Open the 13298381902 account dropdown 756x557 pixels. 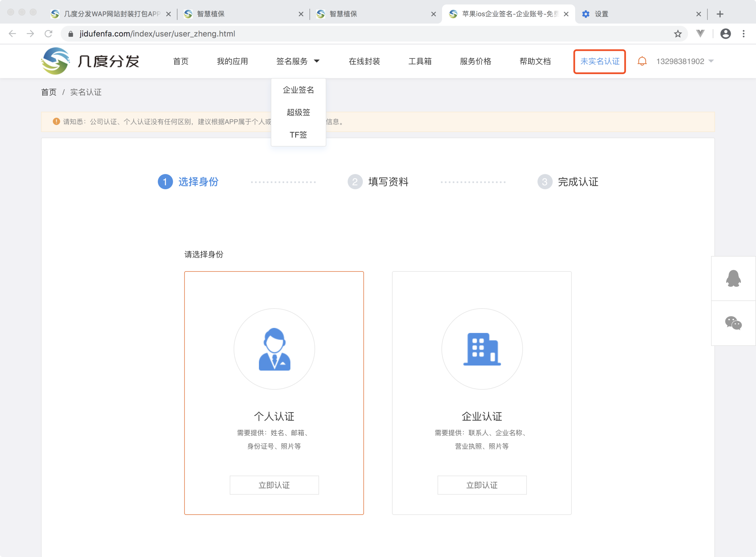[685, 61]
